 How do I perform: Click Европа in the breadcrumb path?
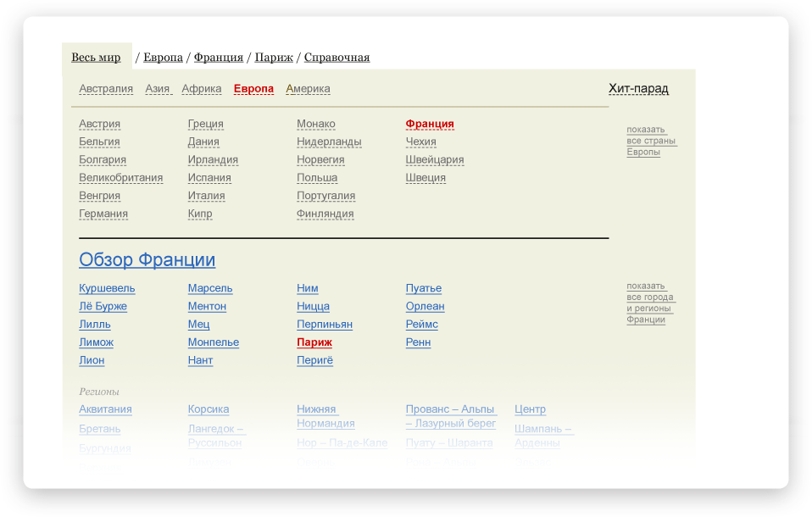pos(163,58)
